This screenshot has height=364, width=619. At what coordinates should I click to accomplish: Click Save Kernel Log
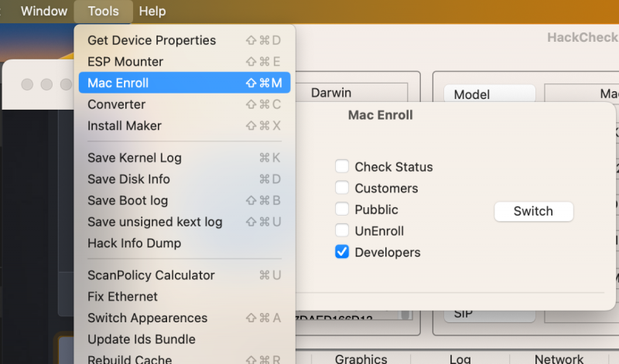coord(135,158)
